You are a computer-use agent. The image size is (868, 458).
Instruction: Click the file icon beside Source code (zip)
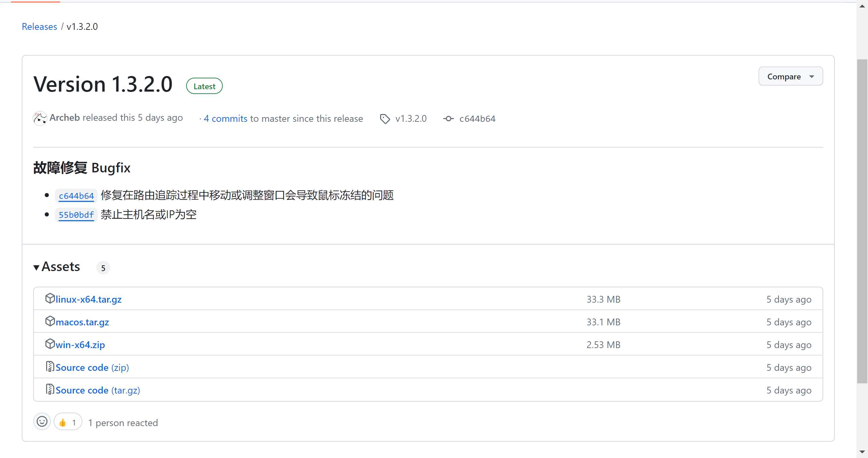(50, 366)
